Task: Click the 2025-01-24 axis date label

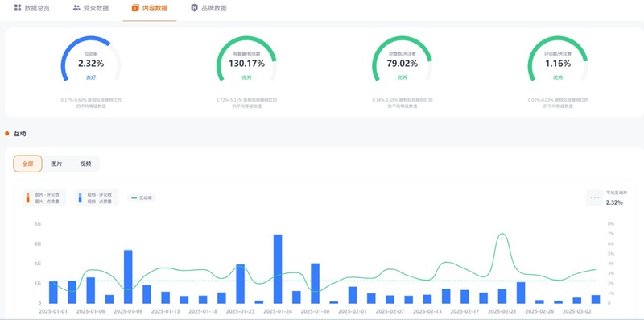Action: pos(278,311)
